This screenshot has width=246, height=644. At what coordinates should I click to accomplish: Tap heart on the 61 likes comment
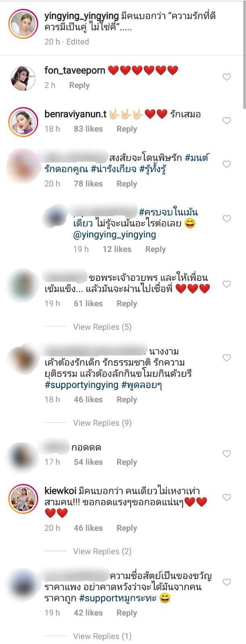coord(227,284)
